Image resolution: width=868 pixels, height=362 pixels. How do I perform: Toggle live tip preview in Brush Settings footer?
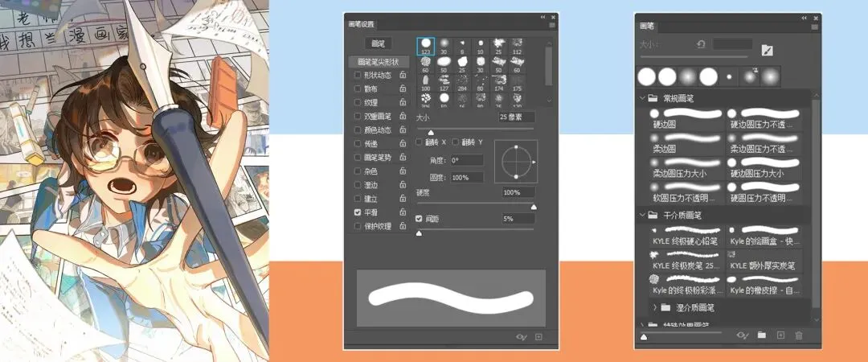[x=520, y=336]
